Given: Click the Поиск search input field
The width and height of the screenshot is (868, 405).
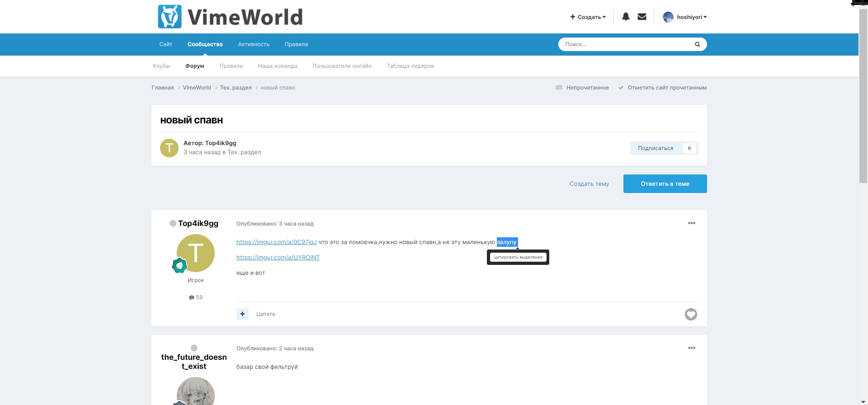Looking at the screenshot, I should tap(626, 44).
